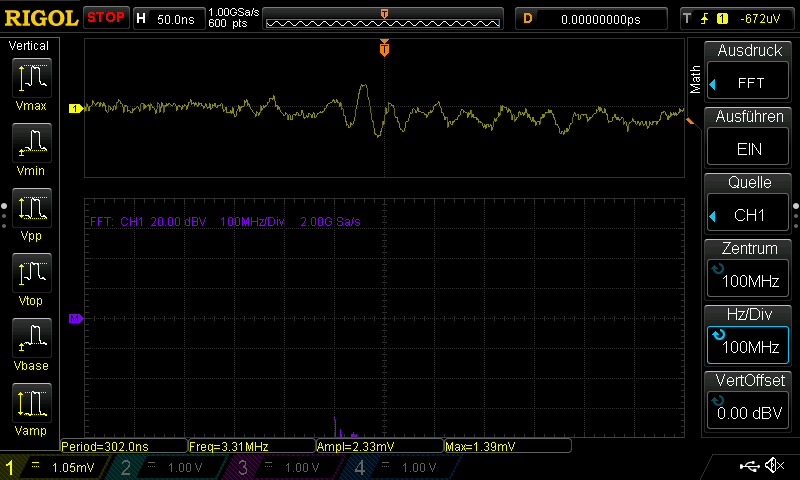Screen dimensions: 800x480
Task: Click the Ampl=2.33mV measurement result
Action: click(380, 446)
